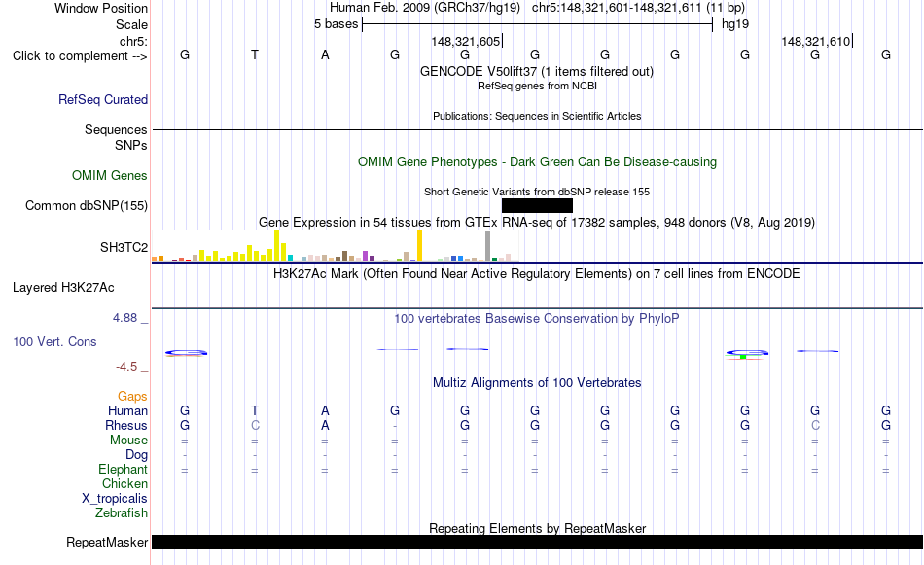This screenshot has height=565, width=924.
Task: Click the H3K27Ac Mark track title
Action: [537, 274]
